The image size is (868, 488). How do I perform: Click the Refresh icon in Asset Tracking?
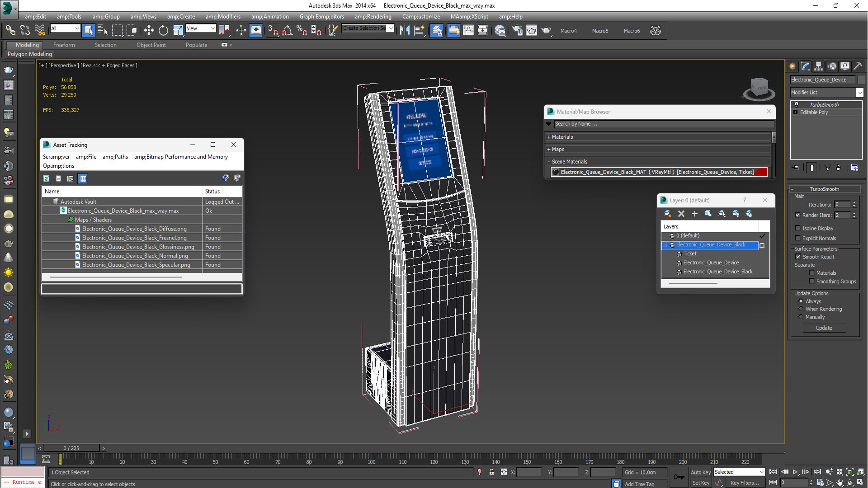pos(46,178)
